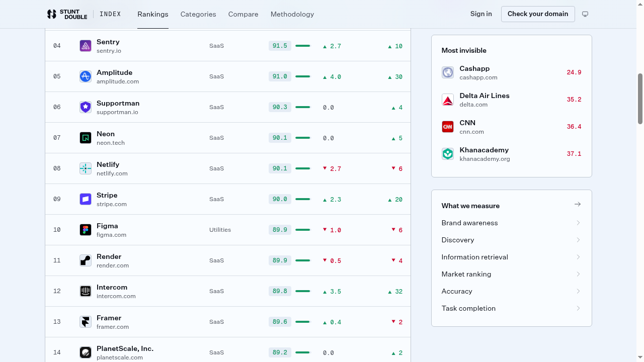Expand the Accuracy chevron

point(578,291)
